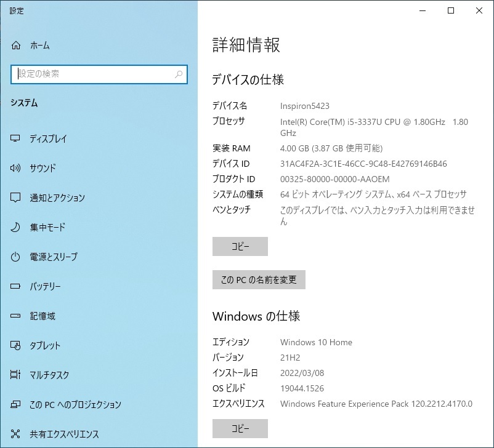Screen dimensions: 494x448
Task: Click the power and sleep icon
Action: coord(15,257)
